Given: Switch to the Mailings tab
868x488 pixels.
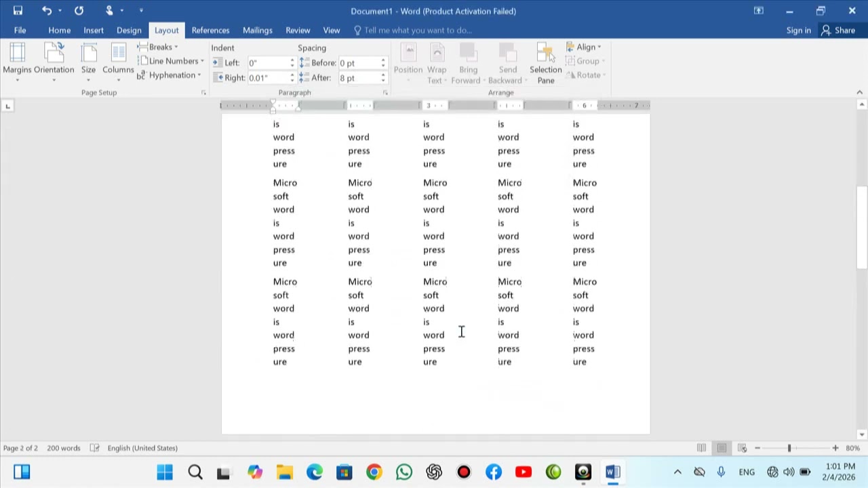Looking at the screenshot, I should tap(258, 30).
